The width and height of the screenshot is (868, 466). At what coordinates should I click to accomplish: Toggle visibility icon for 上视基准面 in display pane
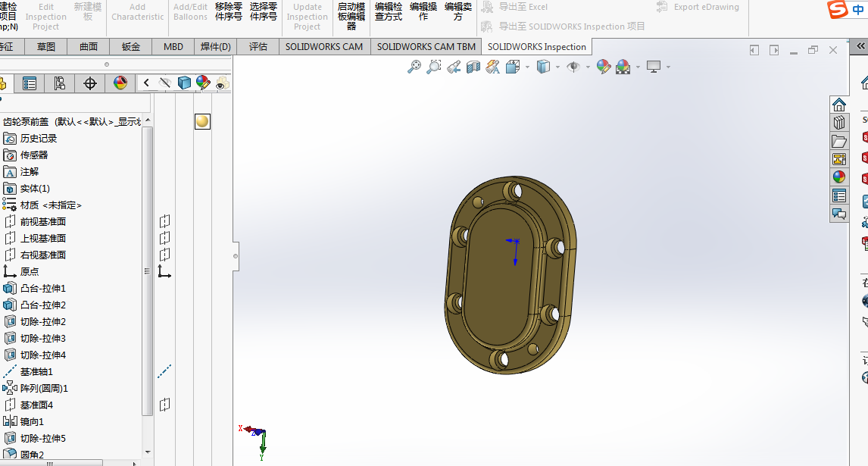[x=164, y=238]
